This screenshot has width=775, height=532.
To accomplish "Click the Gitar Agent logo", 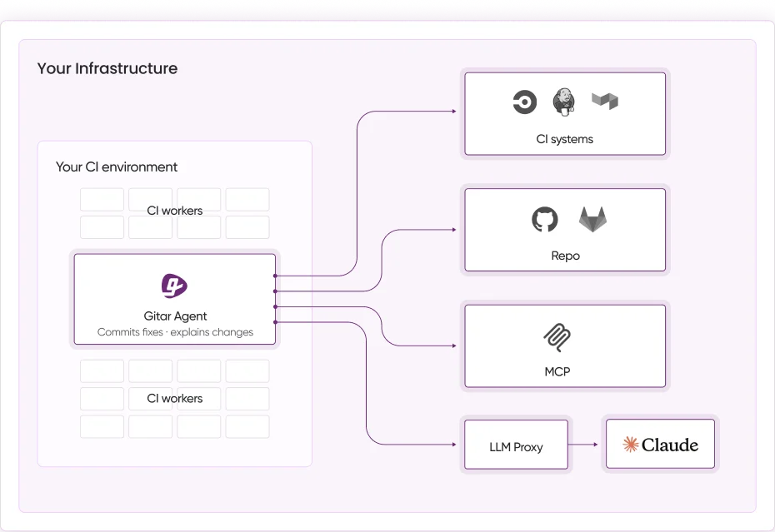I will 174,286.
